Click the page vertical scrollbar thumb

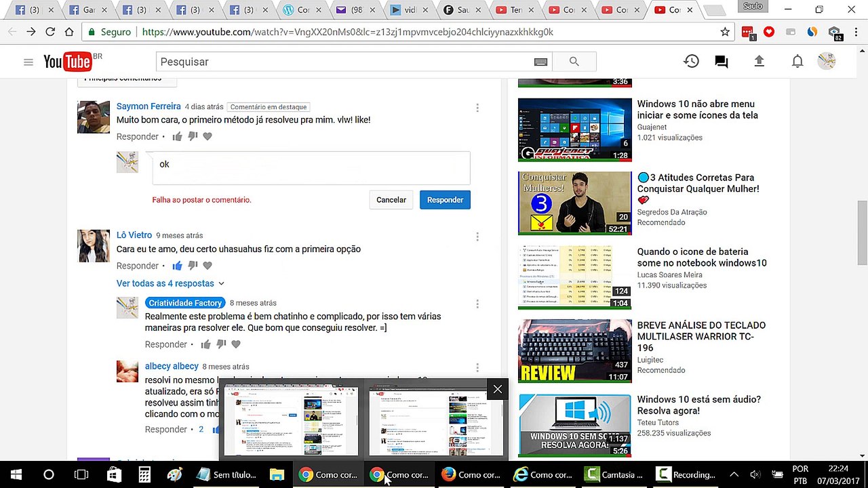pos(862,234)
